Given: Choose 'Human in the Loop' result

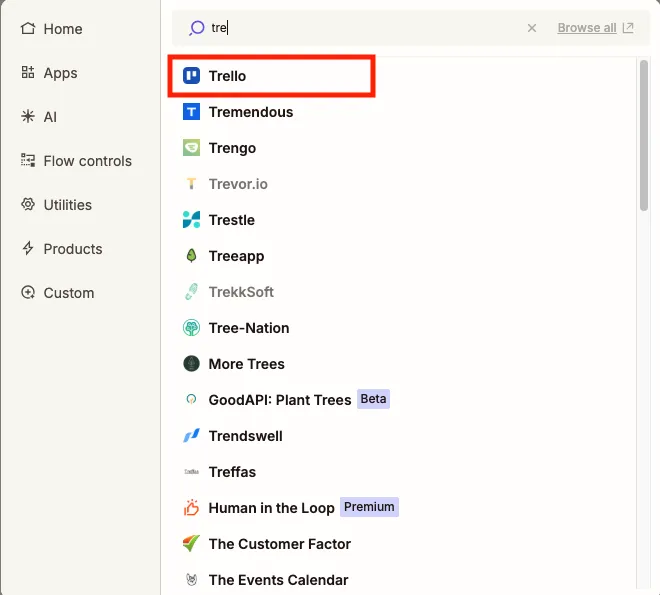Looking at the screenshot, I should pos(271,508).
